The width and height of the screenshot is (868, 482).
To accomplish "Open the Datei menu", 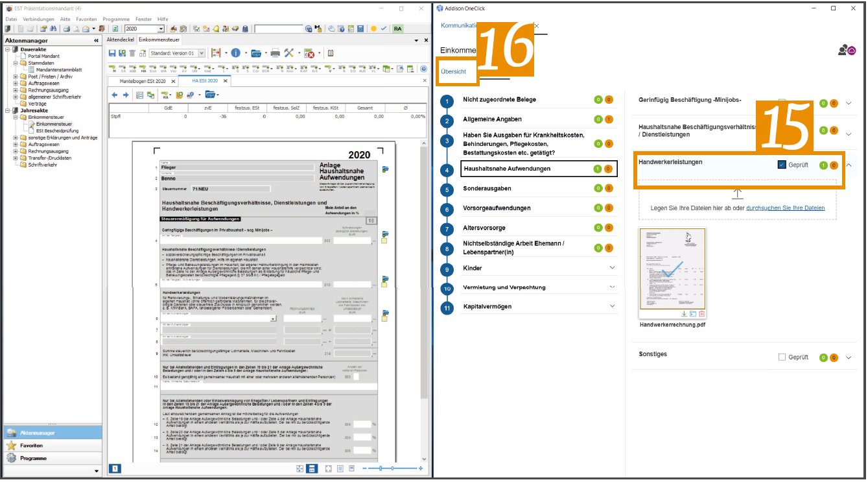I will tap(11, 19).
